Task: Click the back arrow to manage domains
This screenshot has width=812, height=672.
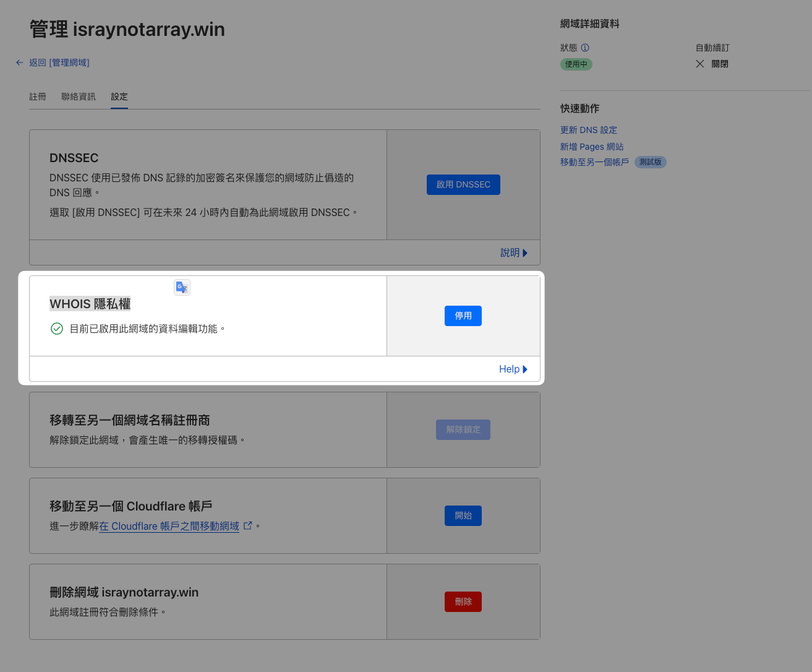Action: pos(20,62)
